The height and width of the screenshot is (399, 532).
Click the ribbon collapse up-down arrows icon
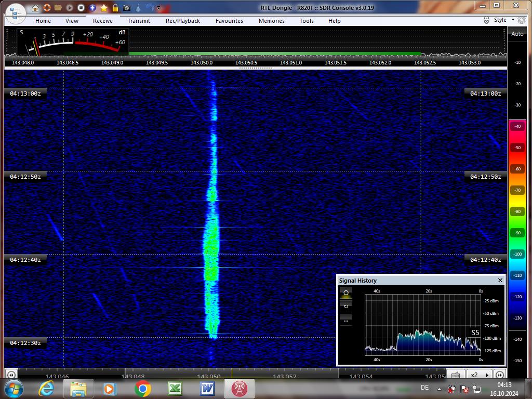[486, 20]
